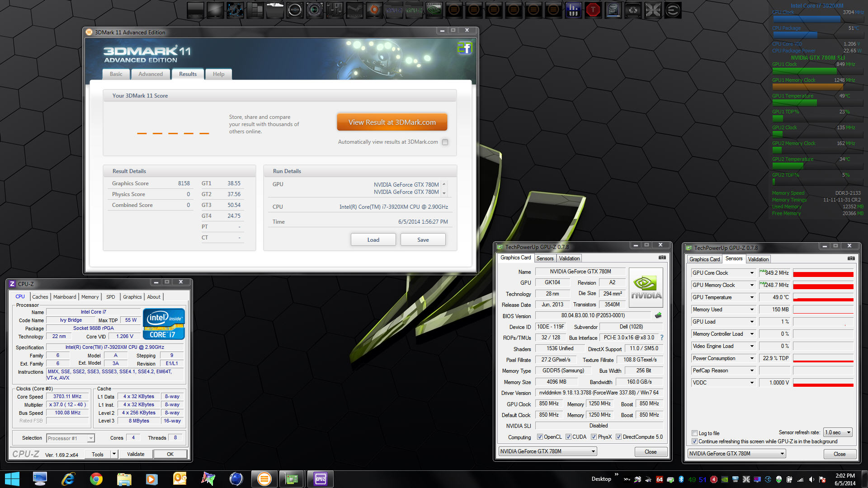
Task: Uncheck Continue refreshing while in background
Action: pyautogui.click(x=694, y=441)
